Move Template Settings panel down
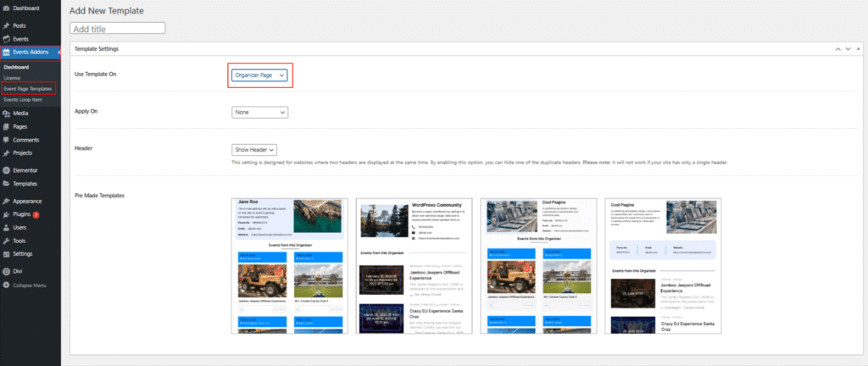 846,50
